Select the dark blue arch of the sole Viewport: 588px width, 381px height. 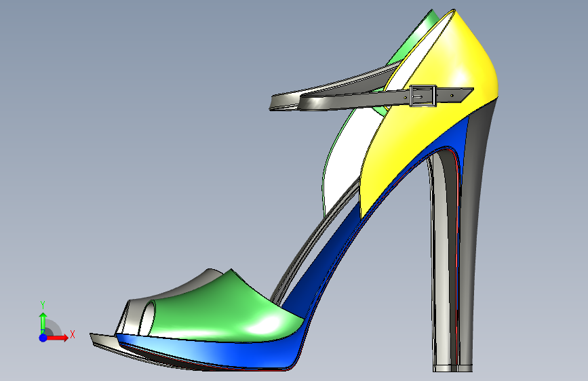pyautogui.click(x=323, y=262)
